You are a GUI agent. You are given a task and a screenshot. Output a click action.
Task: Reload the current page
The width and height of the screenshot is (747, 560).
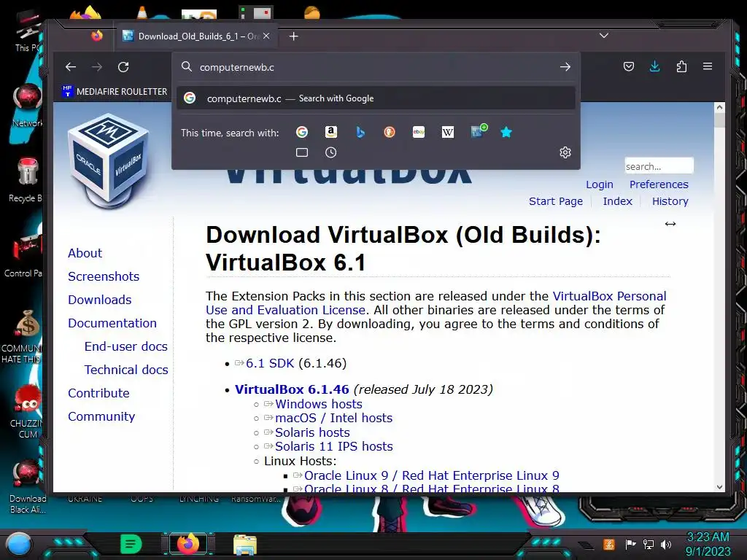click(x=123, y=67)
